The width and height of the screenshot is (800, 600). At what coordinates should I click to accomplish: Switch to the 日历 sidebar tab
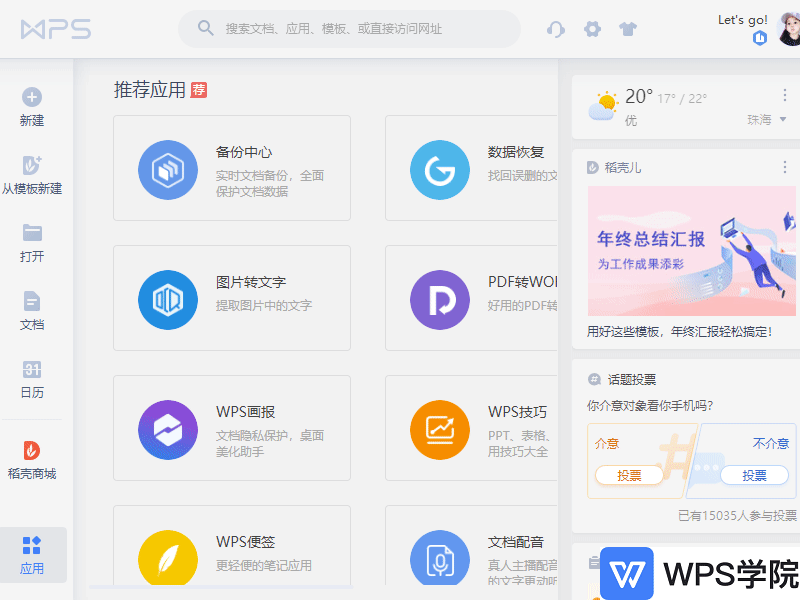(33, 380)
